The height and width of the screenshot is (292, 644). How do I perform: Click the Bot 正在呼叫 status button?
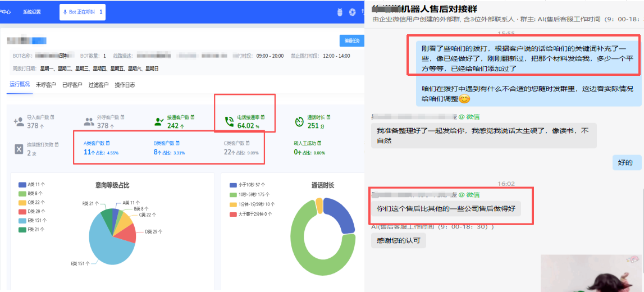tap(82, 12)
